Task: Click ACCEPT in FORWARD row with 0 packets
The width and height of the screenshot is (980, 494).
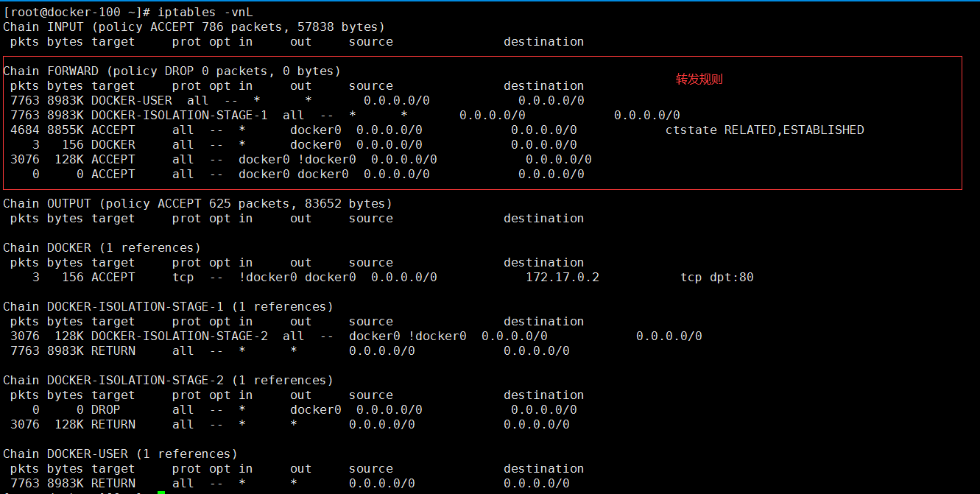Action: 113,174
